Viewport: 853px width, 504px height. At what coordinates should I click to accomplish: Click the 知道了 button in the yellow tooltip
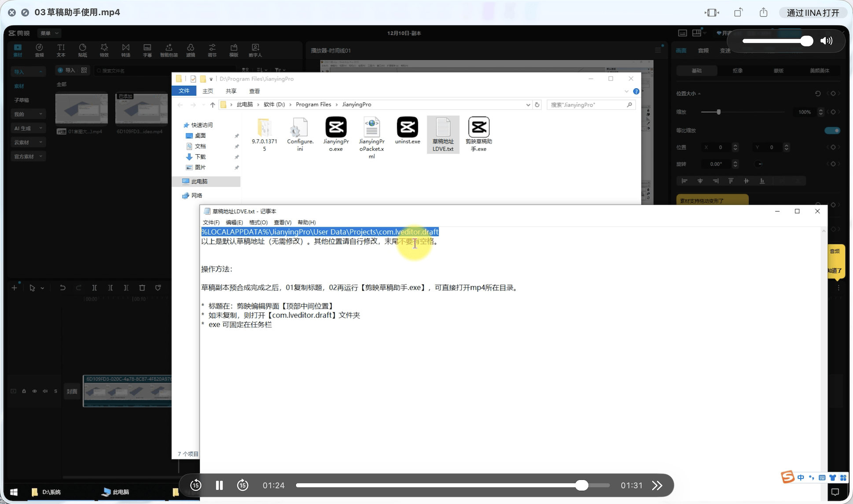835,270
